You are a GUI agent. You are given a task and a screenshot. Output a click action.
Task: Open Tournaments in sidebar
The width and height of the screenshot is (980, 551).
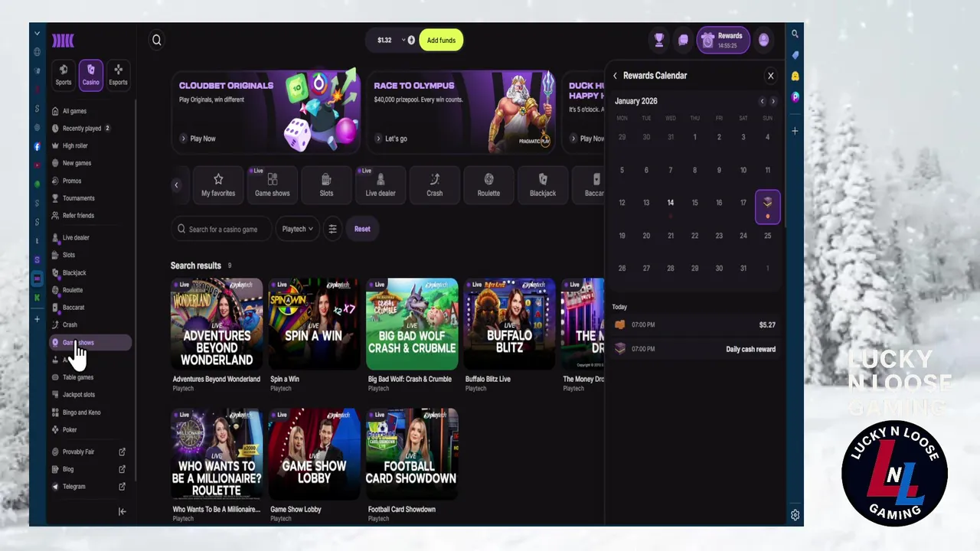click(x=90, y=198)
